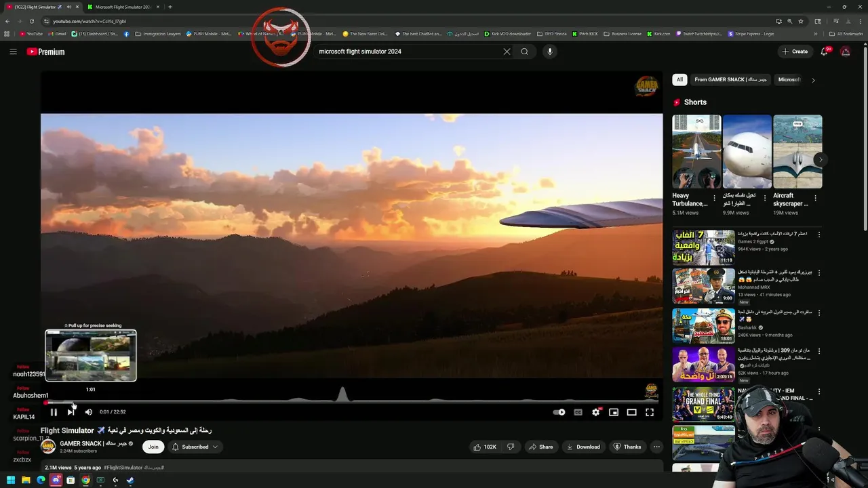Open GRAND FINAL 5:43:40 video thumbnail

(703, 404)
